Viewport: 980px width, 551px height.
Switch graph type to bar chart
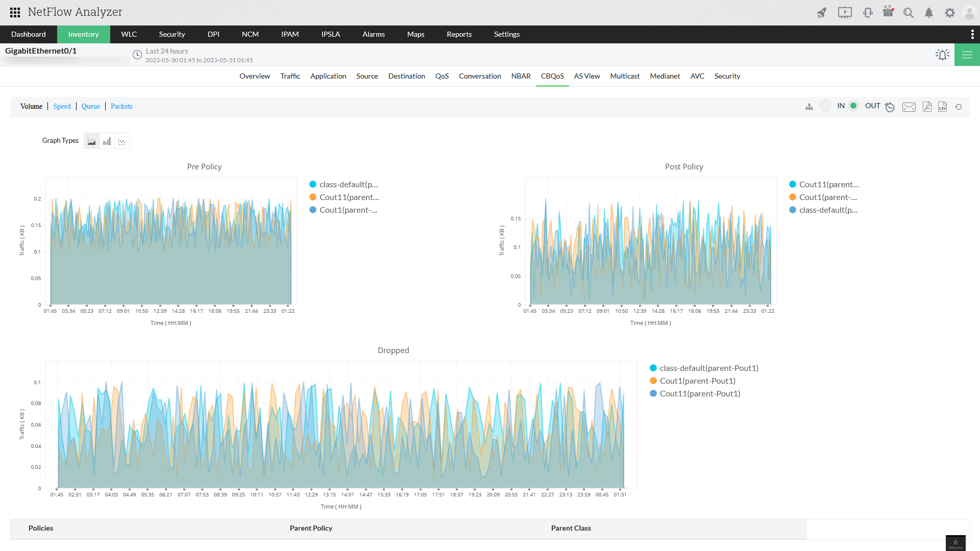pyautogui.click(x=107, y=140)
